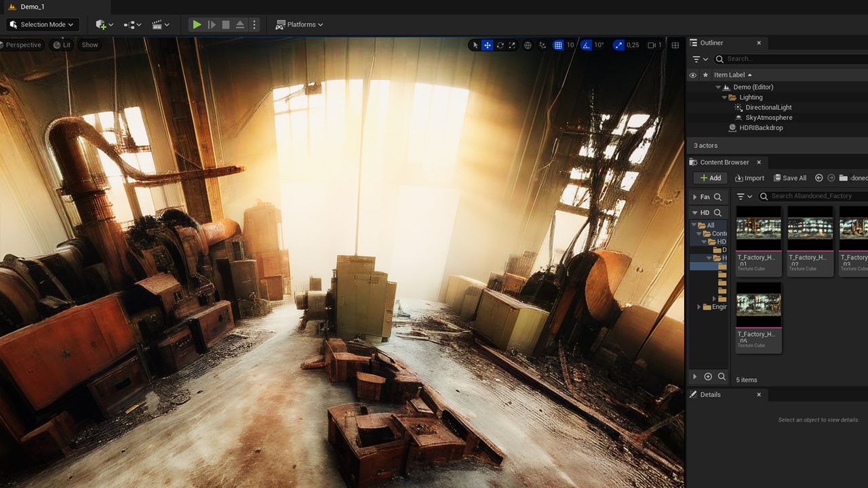Expand the Engine folder tree node
Screen dimensions: 868x488
click(699, 307)
